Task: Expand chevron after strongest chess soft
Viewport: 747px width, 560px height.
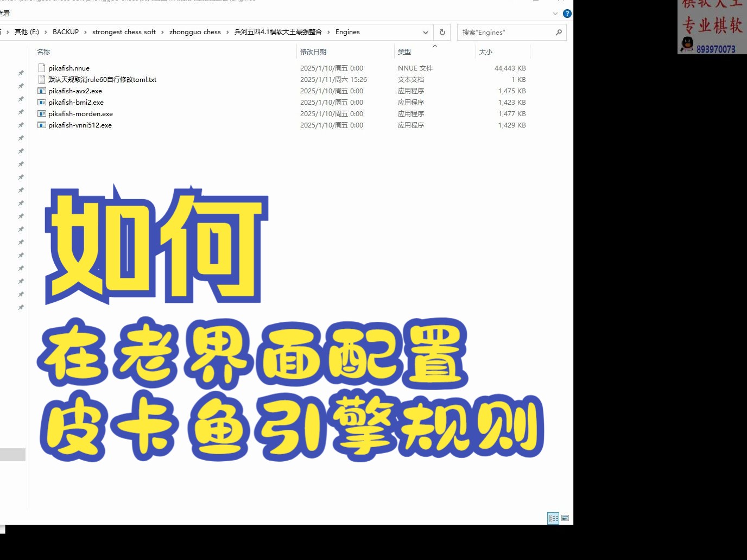Action: click(162, 32)
